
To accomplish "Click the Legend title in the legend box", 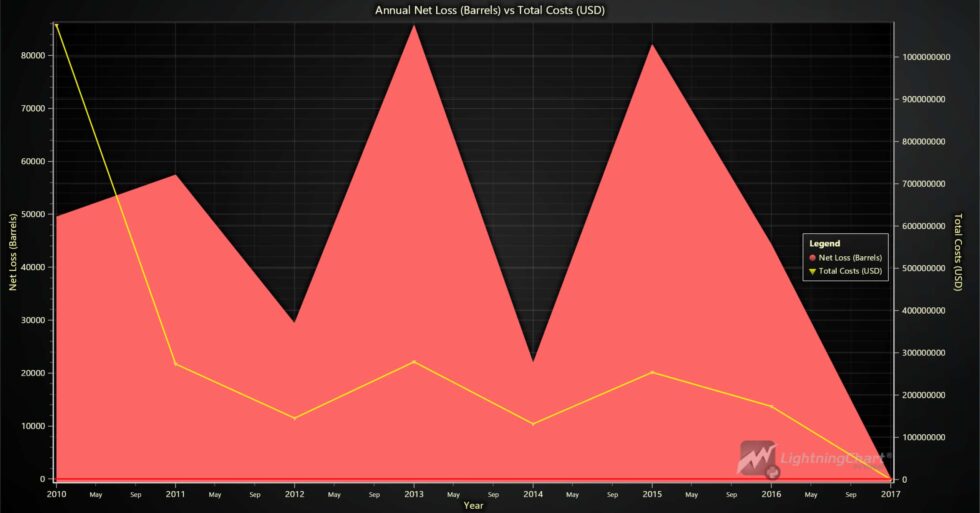I will [824, 243].
